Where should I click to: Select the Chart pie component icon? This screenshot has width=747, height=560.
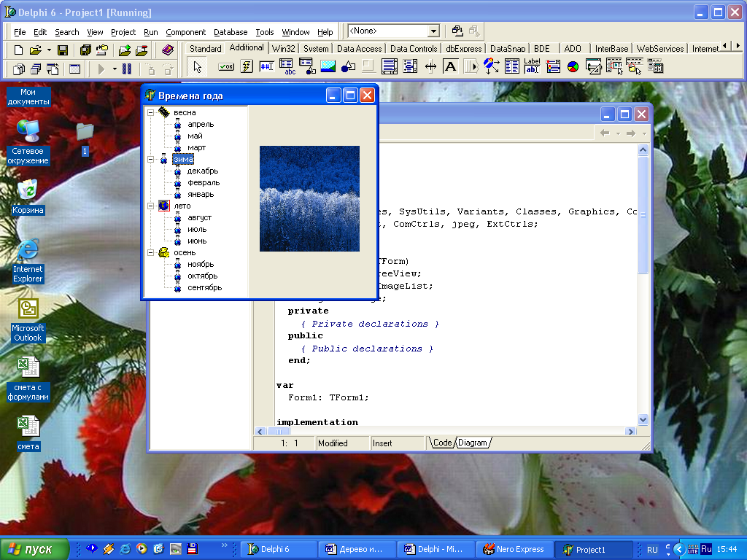[573, 67]
